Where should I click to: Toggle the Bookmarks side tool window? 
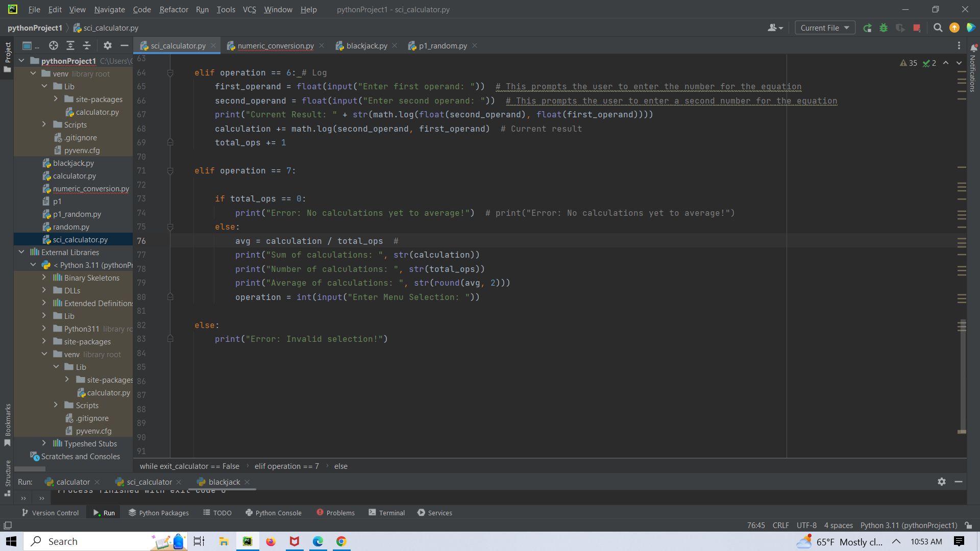coord(7,424)
